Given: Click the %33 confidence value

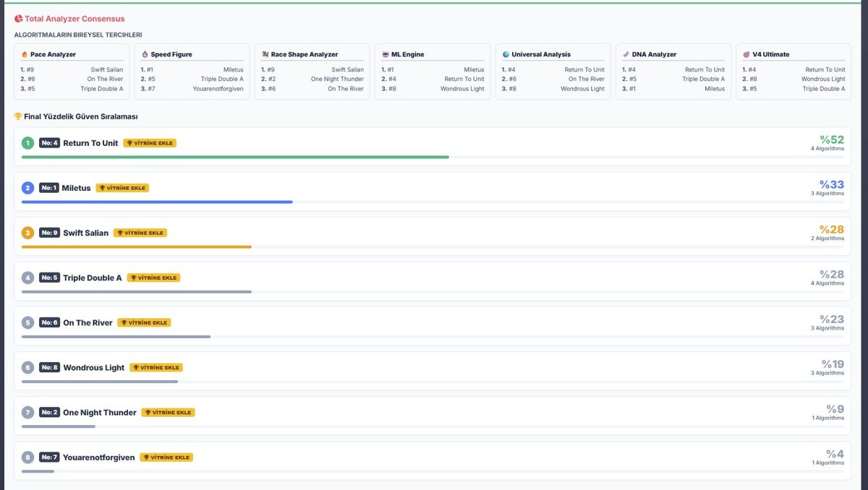Looking at the screenshot, I should point(832,184).
